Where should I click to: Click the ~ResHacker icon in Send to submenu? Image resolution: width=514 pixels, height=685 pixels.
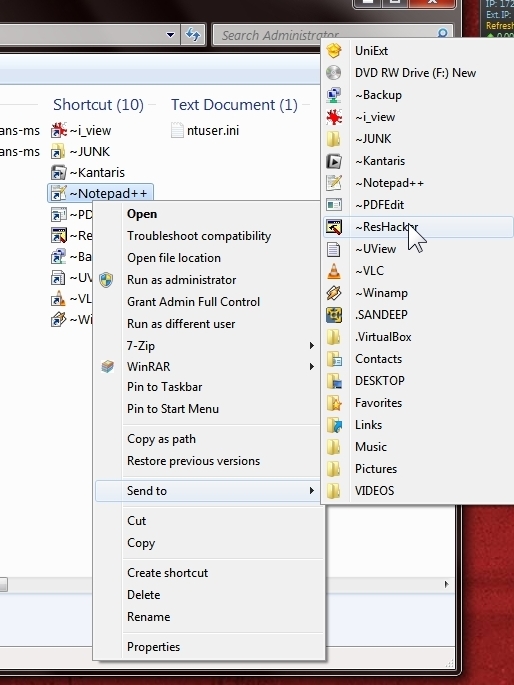pos(334,227)
